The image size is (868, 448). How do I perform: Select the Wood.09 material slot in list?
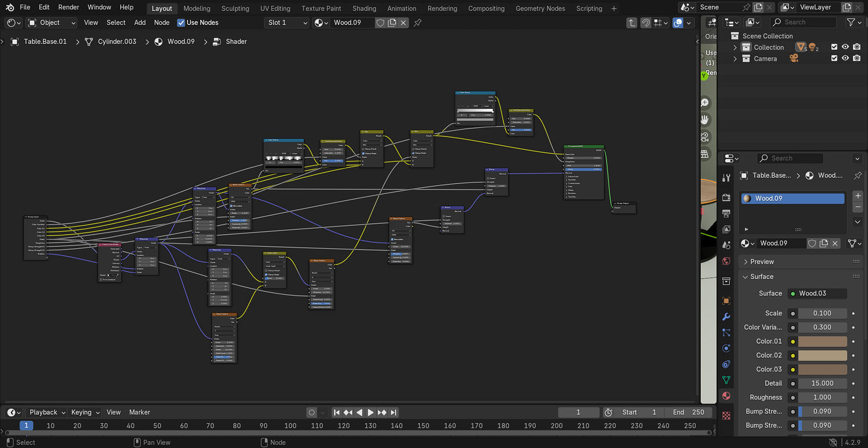pos(792,198)
